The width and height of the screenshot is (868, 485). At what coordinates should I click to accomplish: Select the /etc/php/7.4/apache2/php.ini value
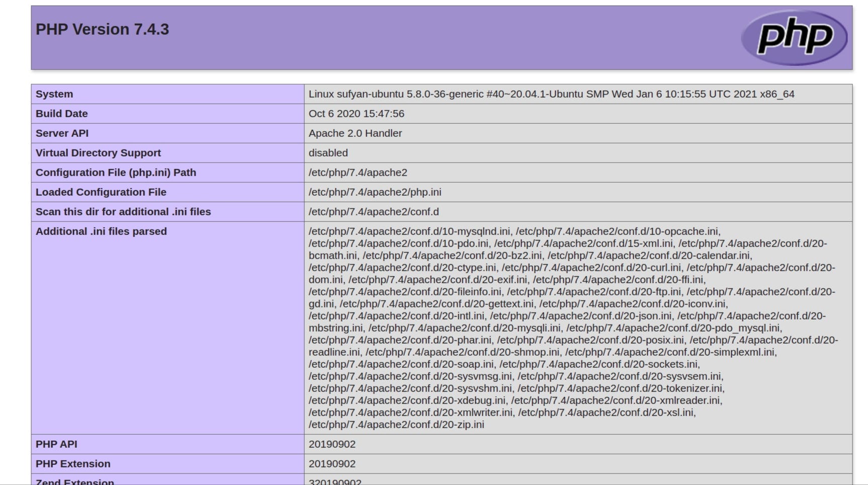[375, 192]
